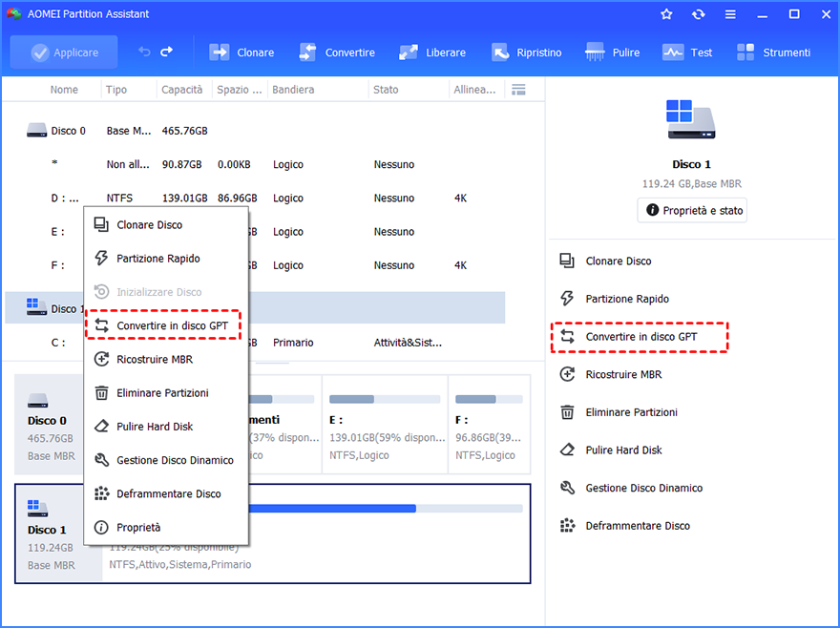Sort by the Nome column header
This screenshot has height=628, width=840.
(64, 90)
